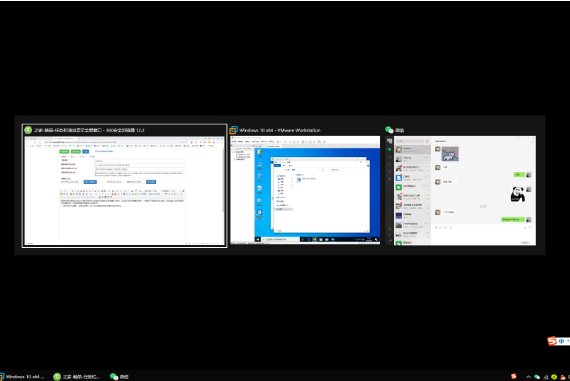570x381 pixels.
Task: Click the WeChat icon above the chat thumbnail
Action: pos(389,130)
